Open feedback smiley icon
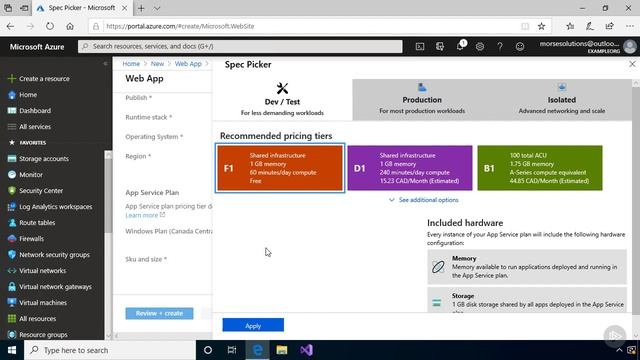This screenshot has height=360, width=640. click(x=520, y=47)
